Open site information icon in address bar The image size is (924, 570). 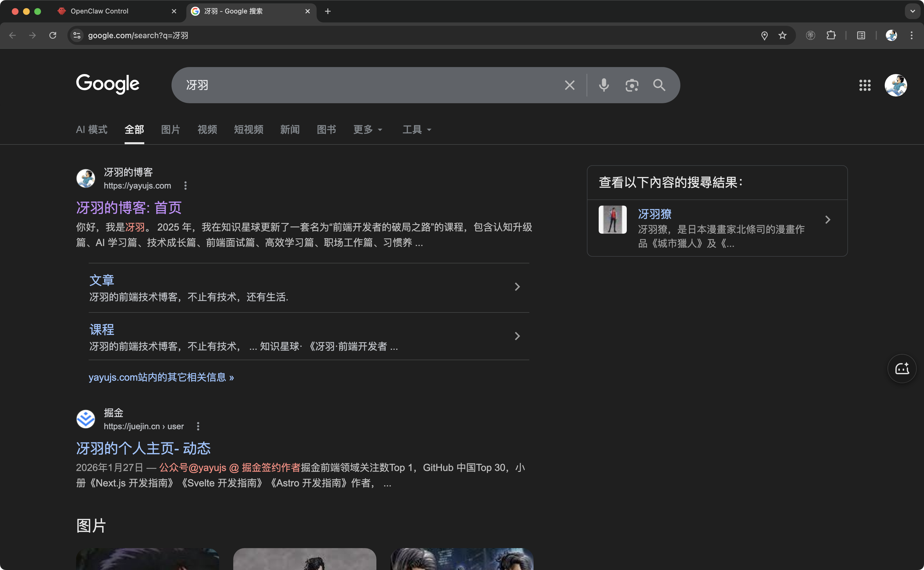point(77,35)
